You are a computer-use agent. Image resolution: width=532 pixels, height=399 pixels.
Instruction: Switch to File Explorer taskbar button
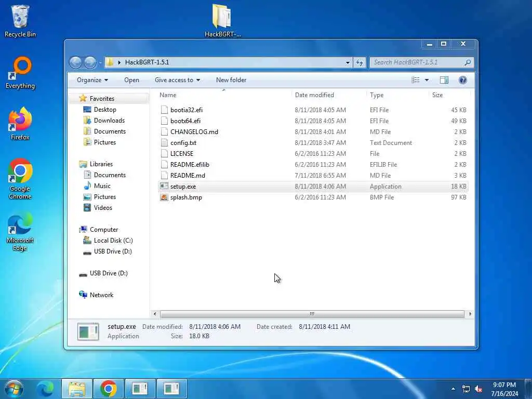(77, 389)
